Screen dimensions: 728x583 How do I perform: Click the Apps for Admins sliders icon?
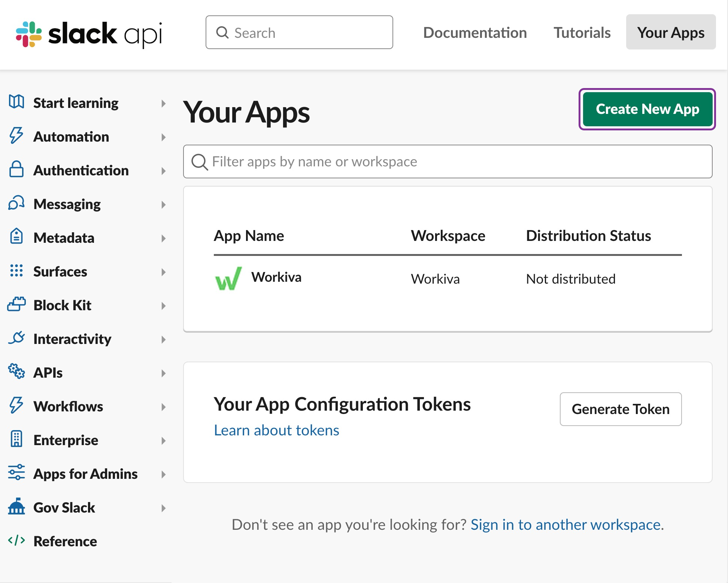(x=16, y=472)
